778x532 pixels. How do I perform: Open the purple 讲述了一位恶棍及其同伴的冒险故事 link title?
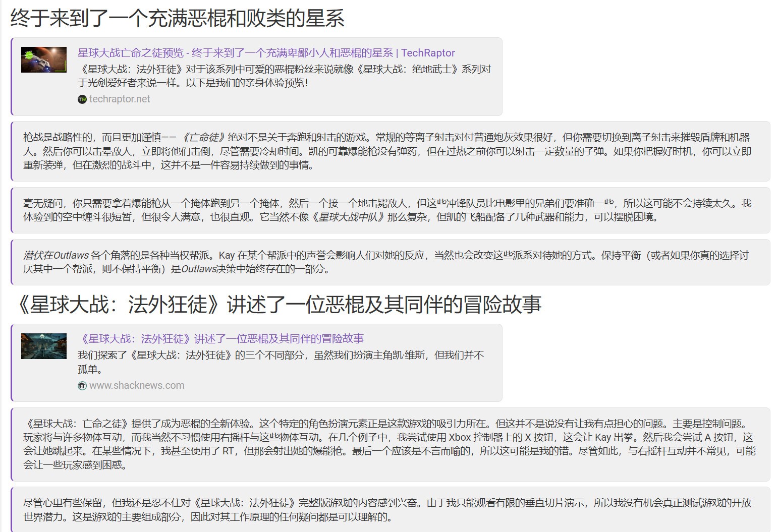tap(221, 339)
